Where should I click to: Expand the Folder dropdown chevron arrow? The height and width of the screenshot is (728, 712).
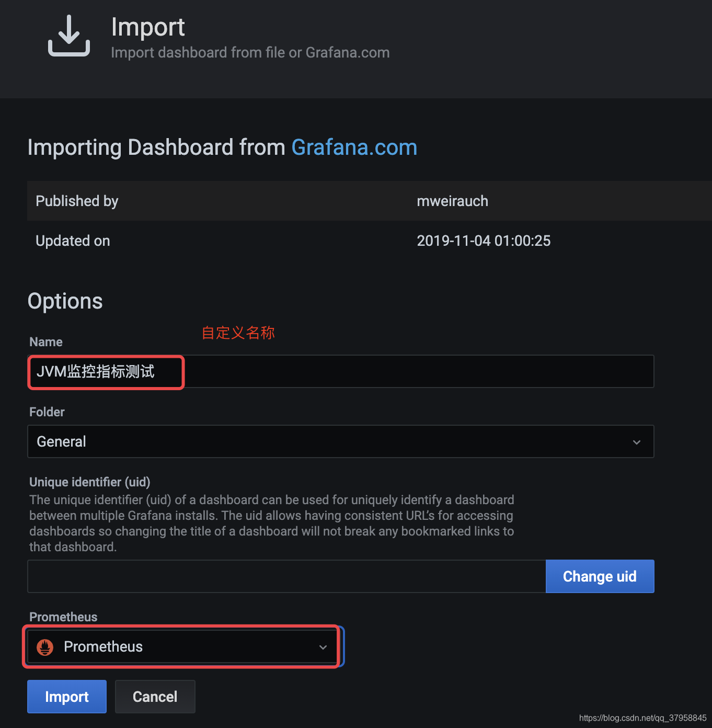point(637,442)
